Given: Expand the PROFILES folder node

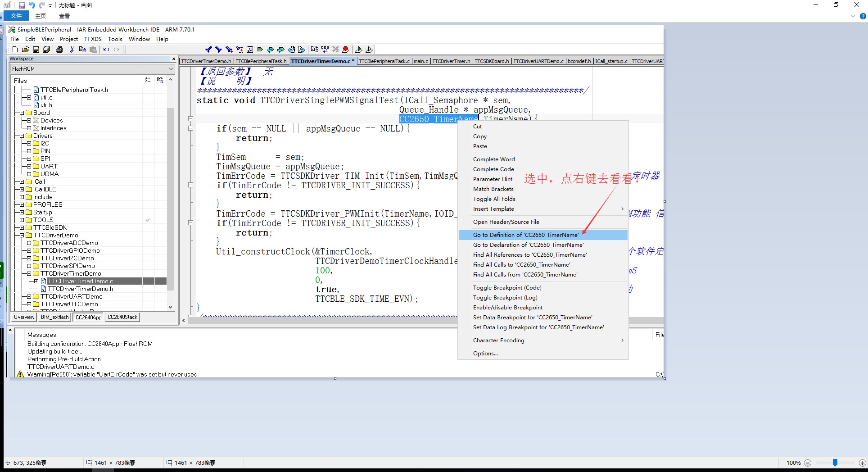Looking at the screenshot, I should (22, 205).
